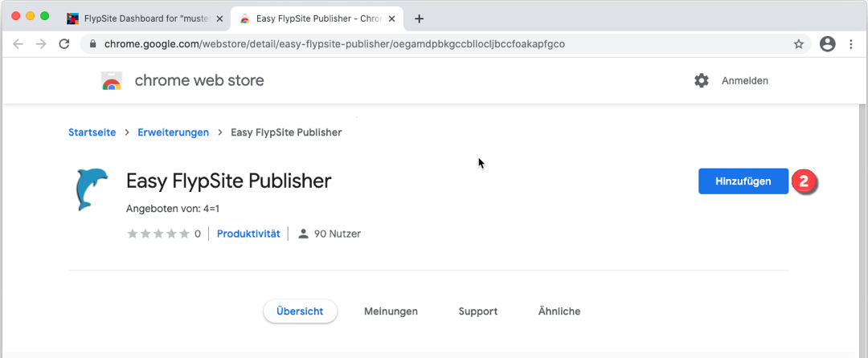Click the lock icon in address bar
This screenshot has height=358, width=868.
click(x=93, y=44)
